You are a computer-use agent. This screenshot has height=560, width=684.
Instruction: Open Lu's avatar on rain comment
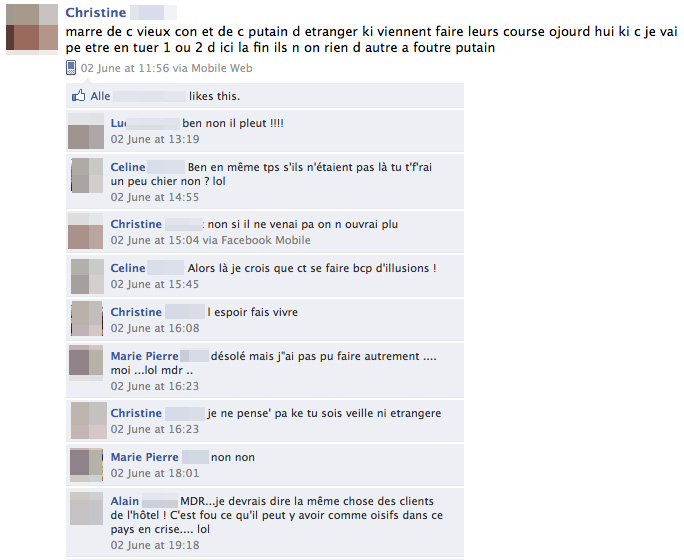click(x=86, y=131)
